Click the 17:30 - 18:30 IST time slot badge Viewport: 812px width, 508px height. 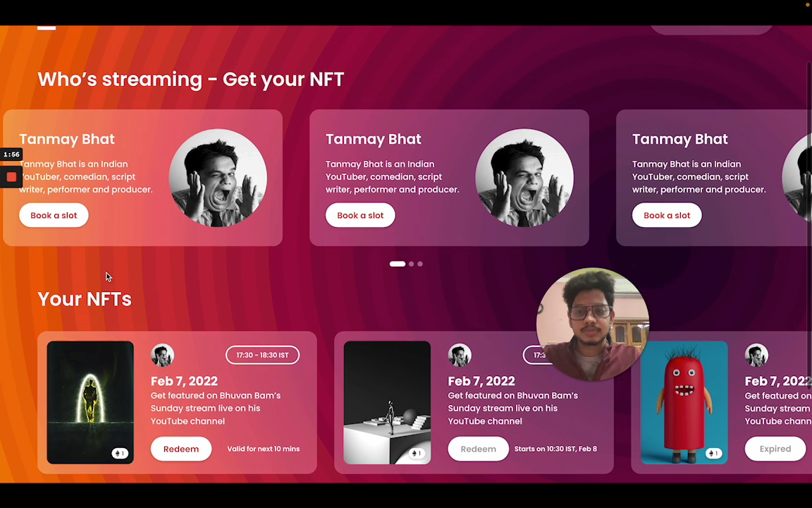tap(262, 355)
